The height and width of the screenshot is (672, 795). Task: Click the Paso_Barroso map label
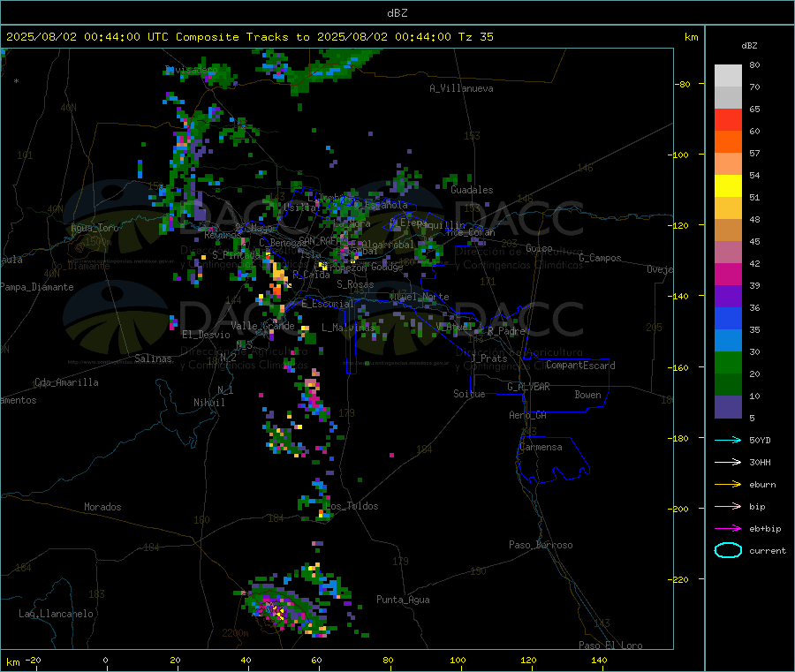click(541, 545)
